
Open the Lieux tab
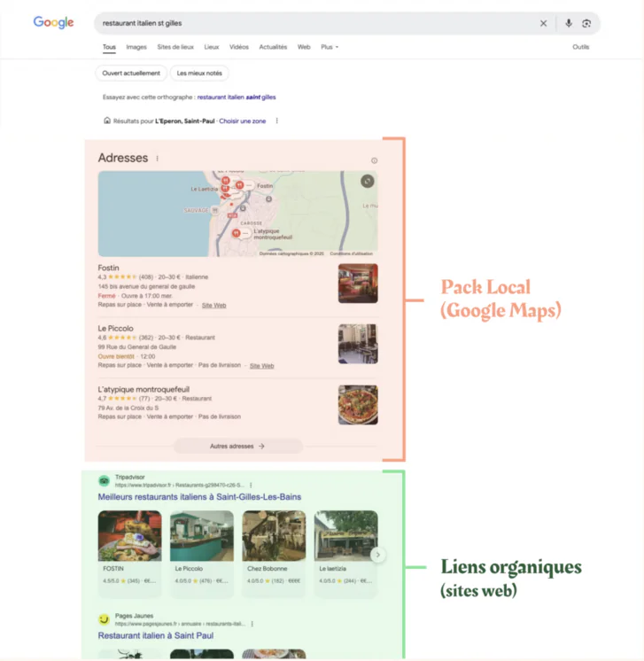click(x=212, y=47)
